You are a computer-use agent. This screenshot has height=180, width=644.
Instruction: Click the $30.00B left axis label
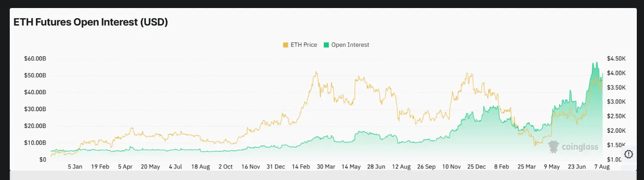[35, 109]
